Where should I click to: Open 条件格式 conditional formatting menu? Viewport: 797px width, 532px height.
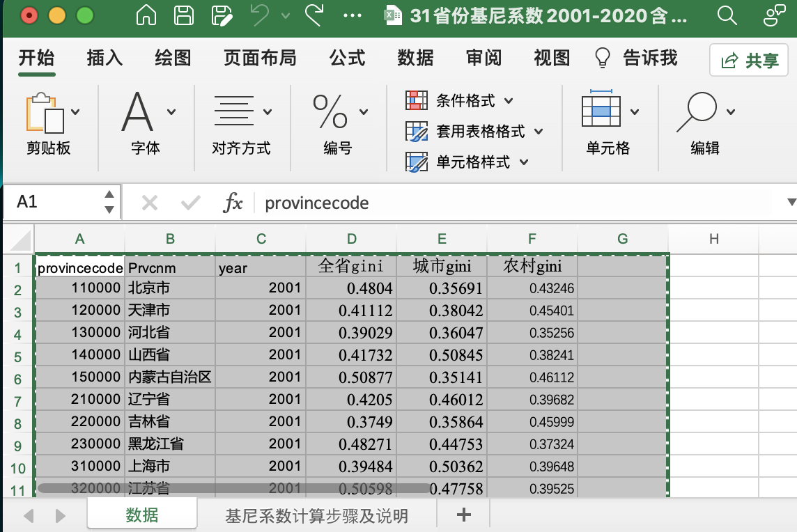point(460,100)
